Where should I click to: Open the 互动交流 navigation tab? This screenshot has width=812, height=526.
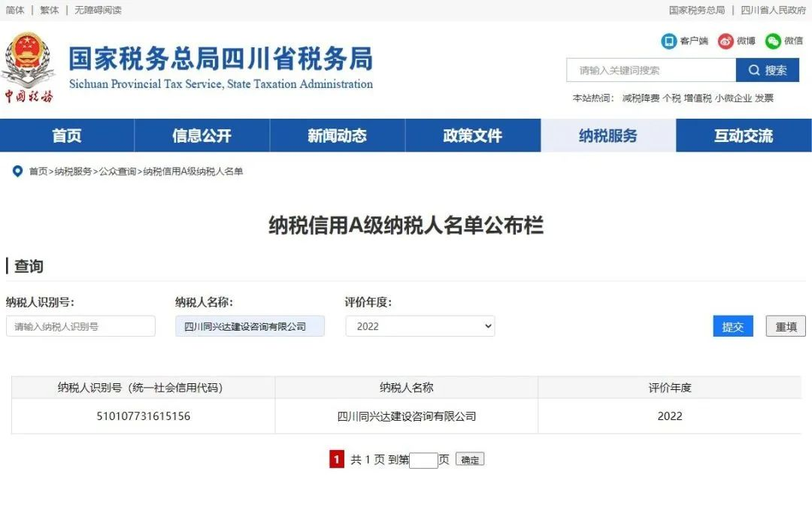pos(744,135)
